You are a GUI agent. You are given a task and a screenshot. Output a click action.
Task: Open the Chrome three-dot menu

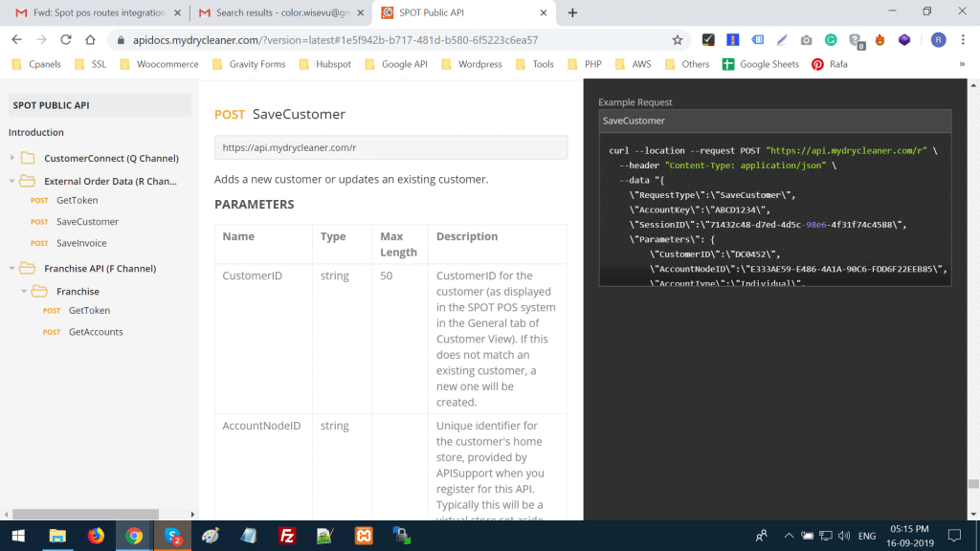pyautogui.click(x=963, y=40)
